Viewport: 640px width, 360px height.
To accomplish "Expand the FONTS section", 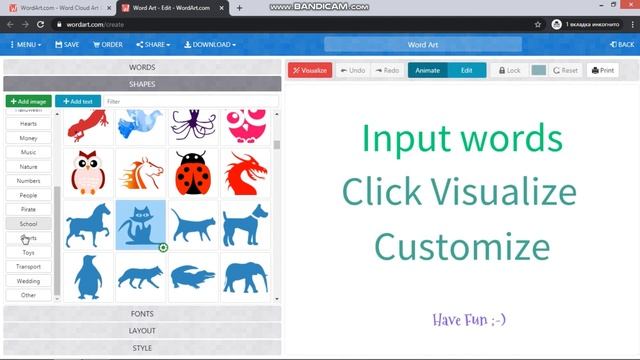I will tap(142, 313).
